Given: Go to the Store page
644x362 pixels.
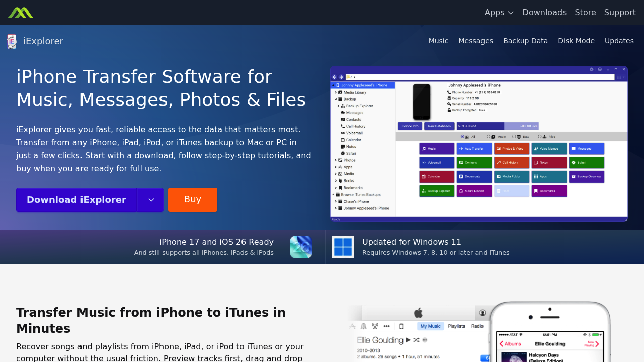Looking at the screenshot, I should [585, 13].
